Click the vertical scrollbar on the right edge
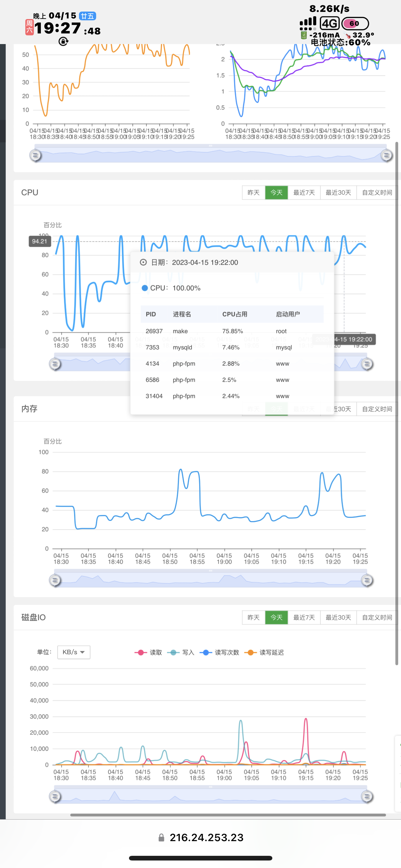Viewport: 401px width, 868px height. point(397,403)
